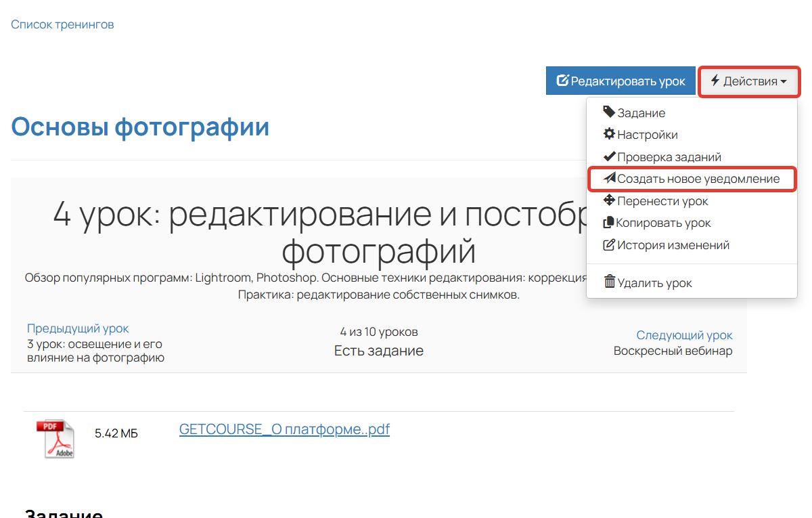
Task: Click the move arrows icon beside Перенести урок
Action: [609, 200]
